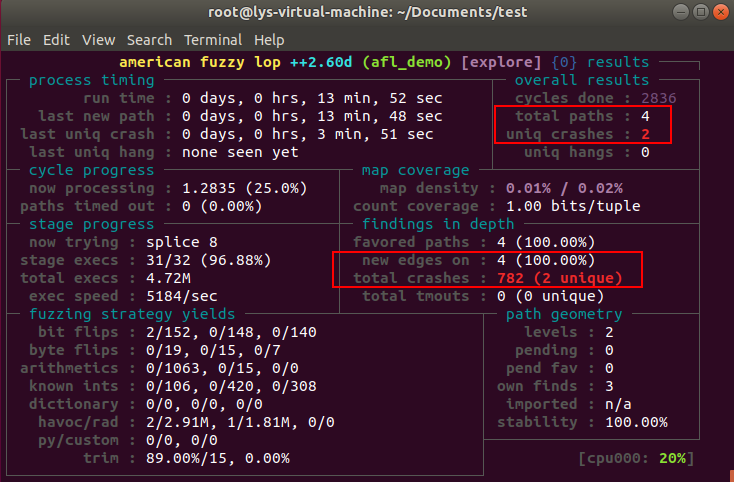Click the window title root@lys-virtual-machine
734x482 pixels.
[x=367, y=12]
